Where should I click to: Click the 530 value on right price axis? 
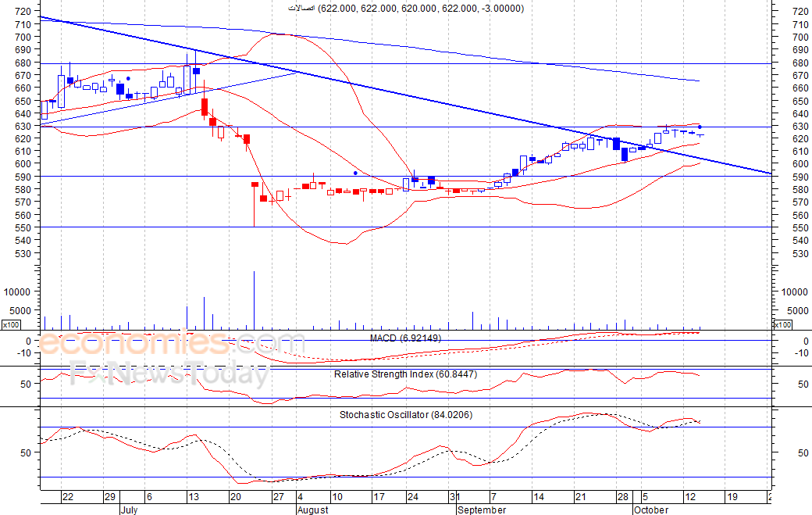click(800, 253)
